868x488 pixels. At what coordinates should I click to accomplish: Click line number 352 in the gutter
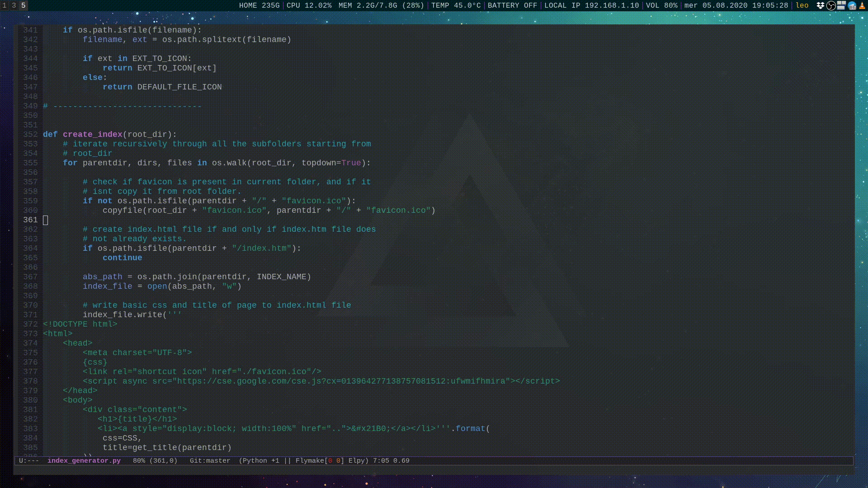point(30,135)
